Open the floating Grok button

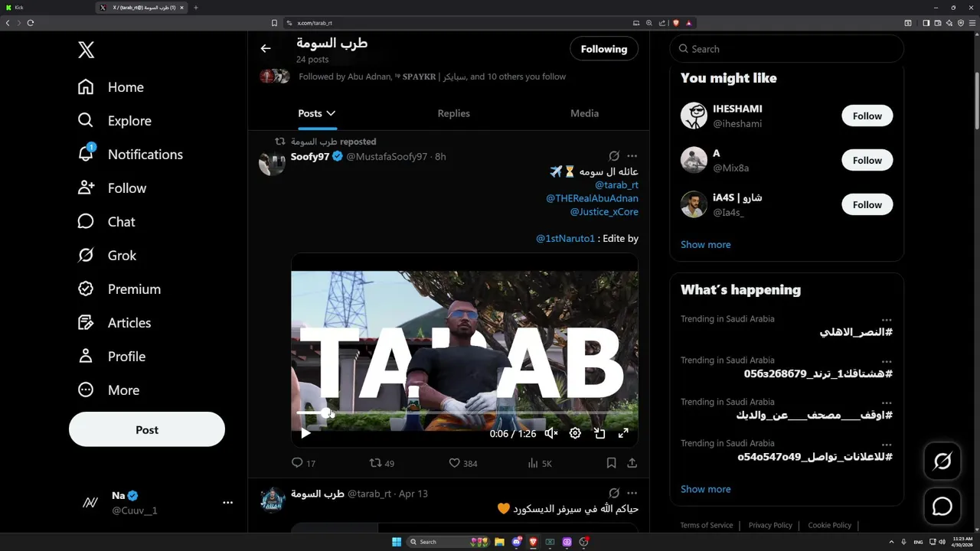click(x=942, y=461)
